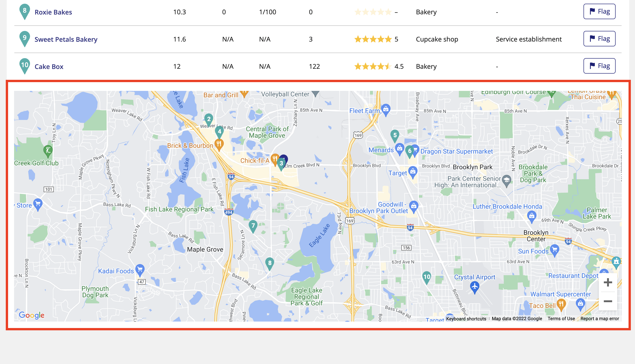Click the Crystal Airport plane icon
This screenshot has height=364, width=635.
[474, 287]
